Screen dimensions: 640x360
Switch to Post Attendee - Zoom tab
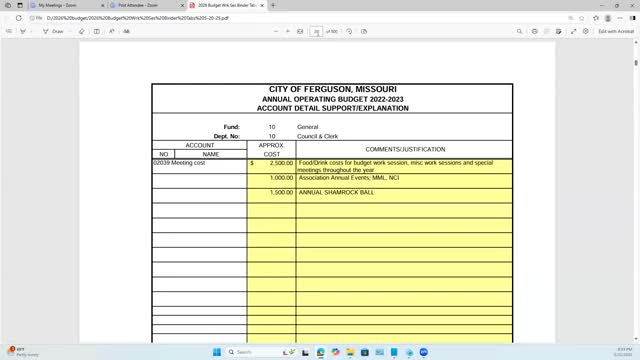[x=138, y=5]
